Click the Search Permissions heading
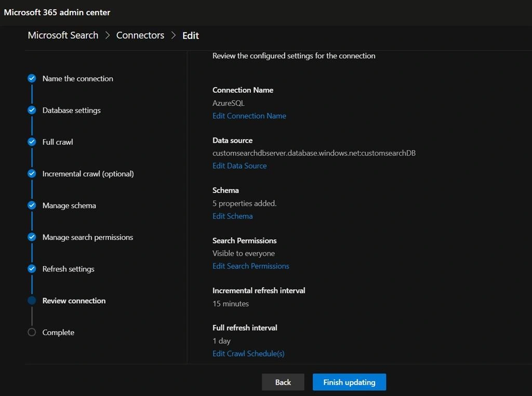The width and height of the screenshot is (532, 396). point(245,241)
